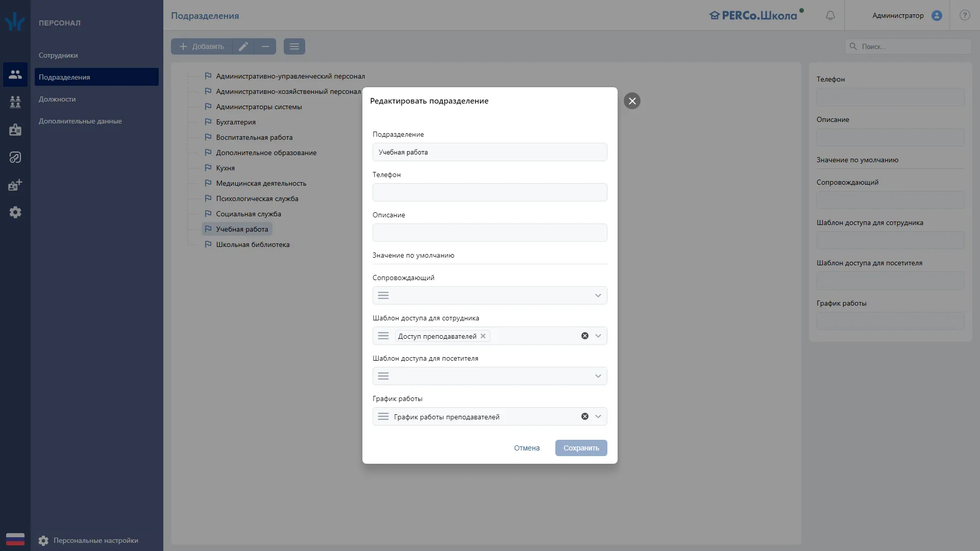Open the list icon in Шаблон доступа для посетителя field
Viewport: 980px width, 551px height.
(383, 376)
